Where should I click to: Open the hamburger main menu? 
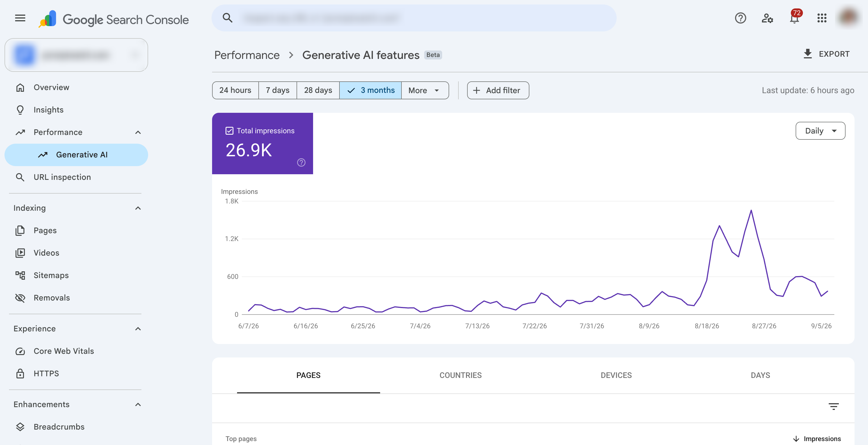coord(20,18)
